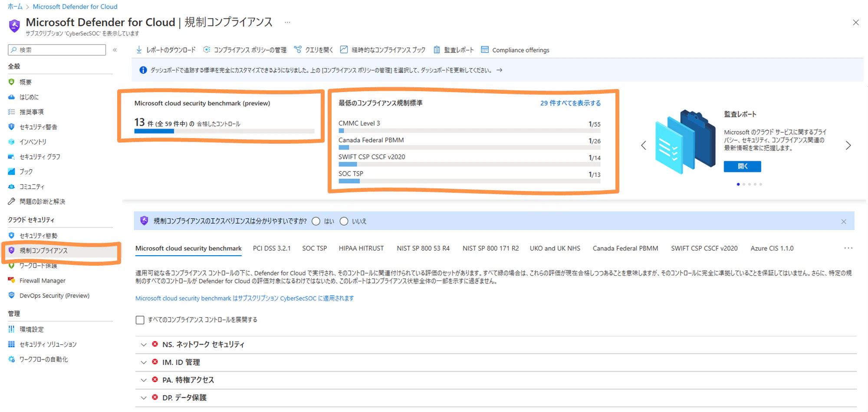
Task: Open the benchmark subscription CyberSecSOC link
Action: (244, 298)
